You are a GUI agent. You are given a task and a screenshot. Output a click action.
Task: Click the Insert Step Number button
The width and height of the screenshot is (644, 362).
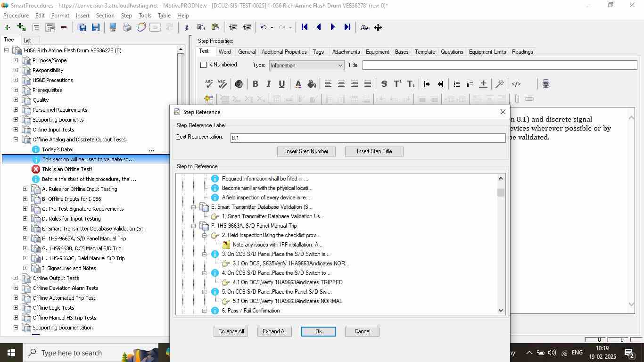click(x=306, y=151)
